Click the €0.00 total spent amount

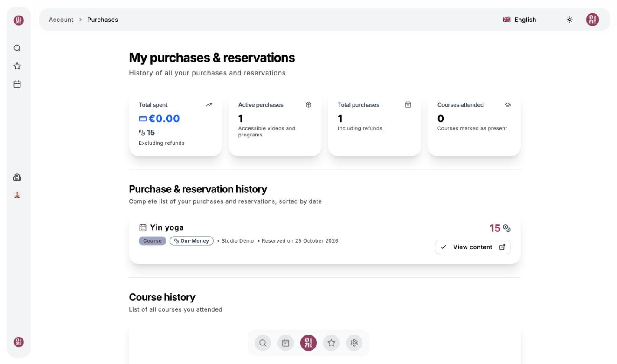(x=164, y=119)
